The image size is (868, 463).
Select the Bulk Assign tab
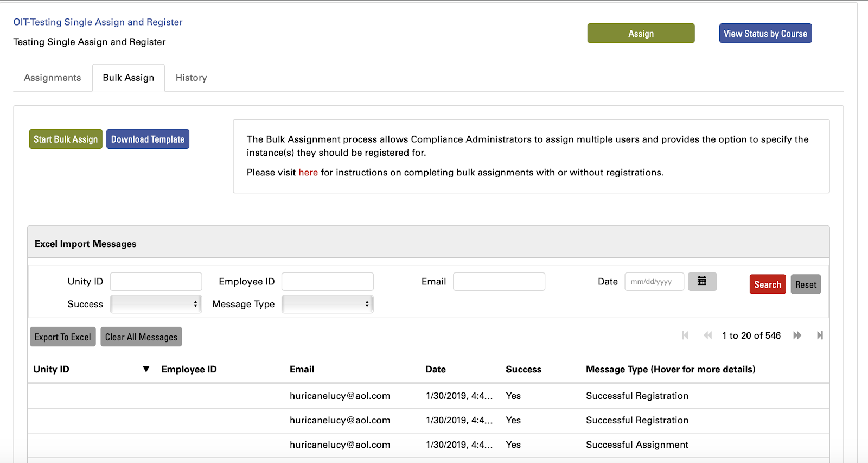pos(129,78)
